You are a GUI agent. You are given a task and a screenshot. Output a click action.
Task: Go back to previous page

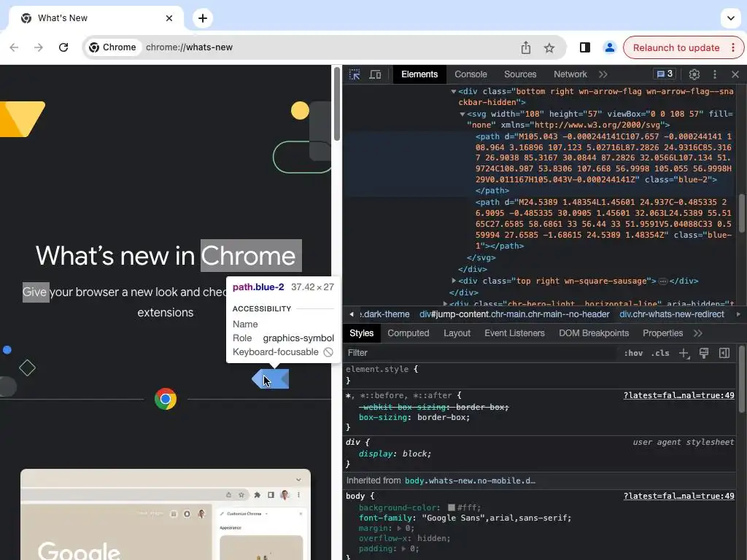(15, 47)
